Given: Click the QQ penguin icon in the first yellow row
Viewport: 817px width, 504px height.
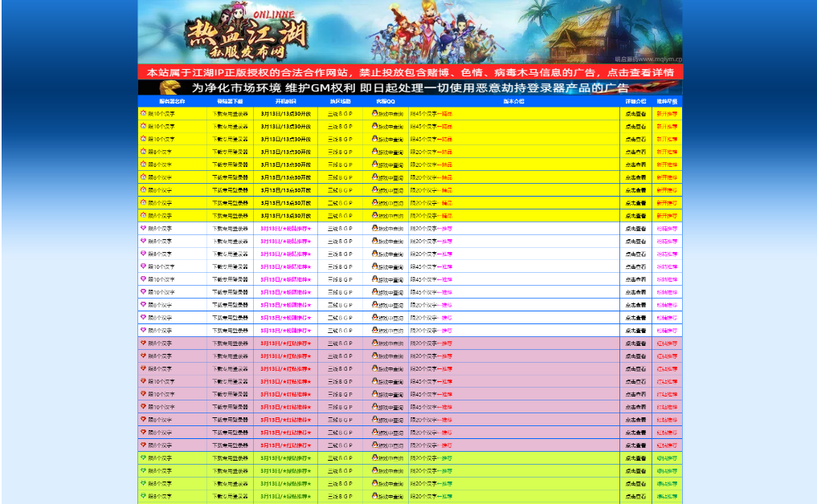Looking at the screenshot, I should tap(374, 113).
